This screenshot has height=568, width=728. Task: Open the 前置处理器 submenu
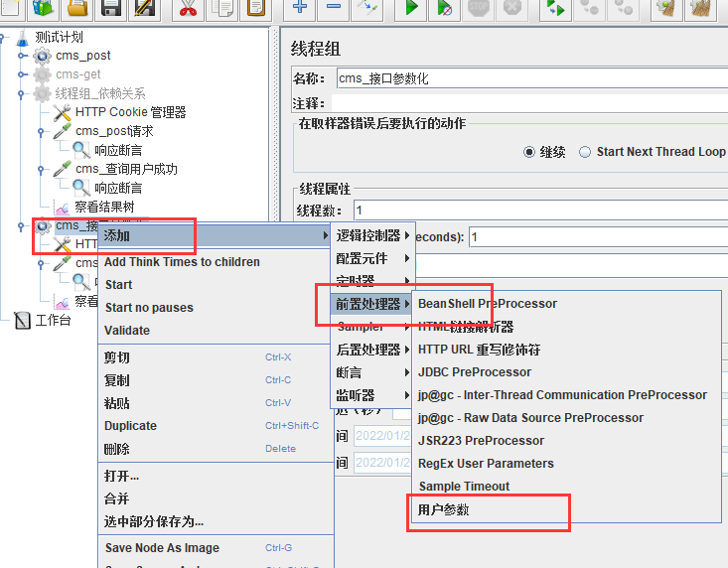point(372,304)
